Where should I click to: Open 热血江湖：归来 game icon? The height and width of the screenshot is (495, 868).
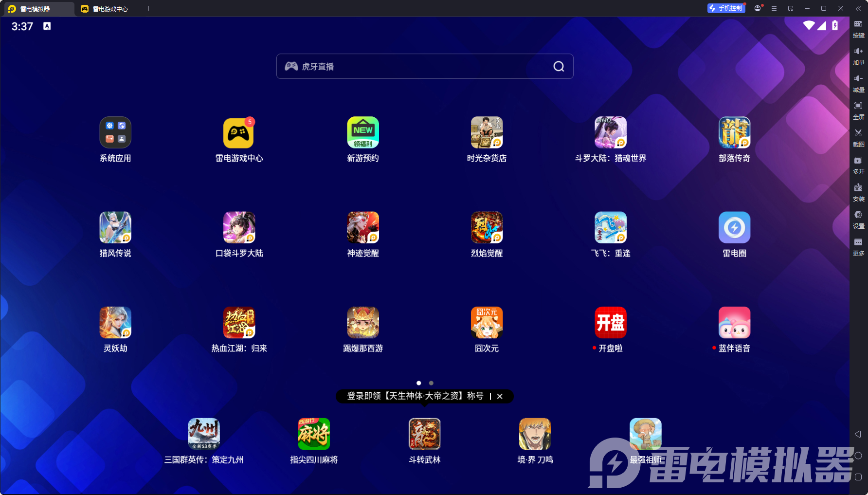coord(239,322)
